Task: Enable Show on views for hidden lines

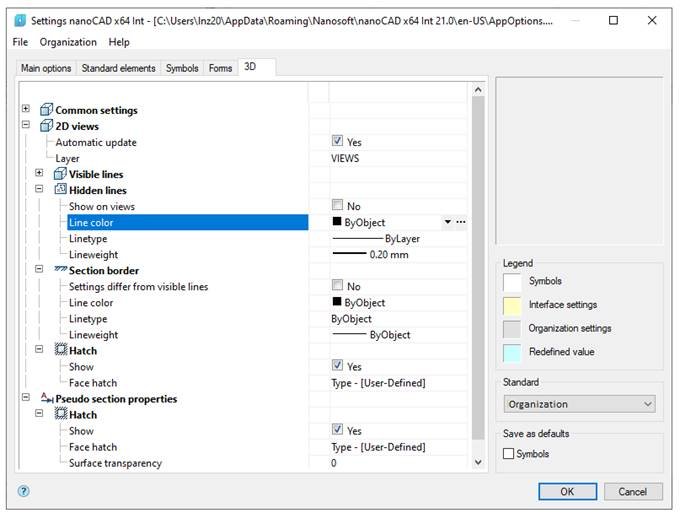Action: 337,205
